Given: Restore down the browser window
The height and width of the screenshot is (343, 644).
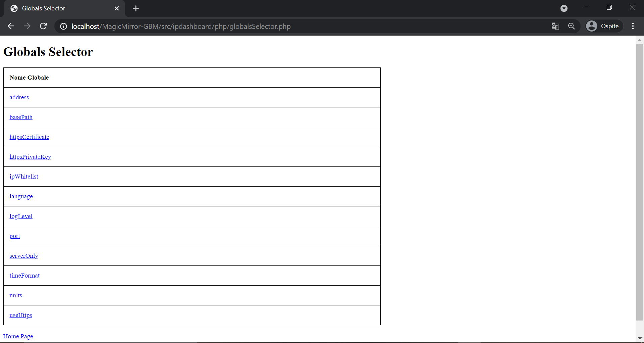Looking at the screenshot, I should coord(609,7).
